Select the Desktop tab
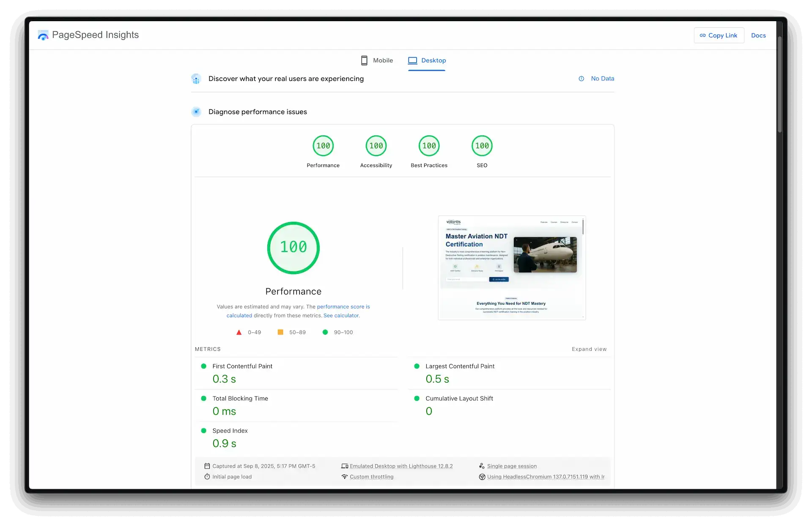812x526 pixels. pyautogui.click(x=427, y=61)
